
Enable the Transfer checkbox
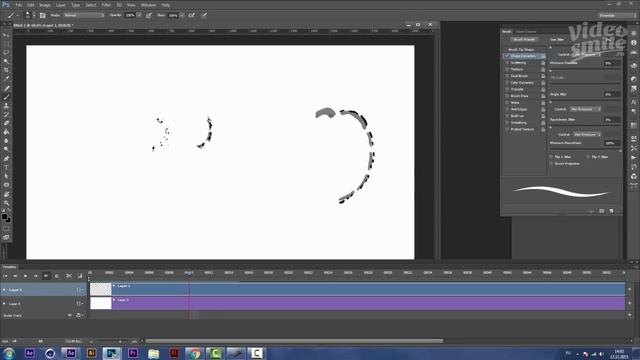click(x=507, y=89)
